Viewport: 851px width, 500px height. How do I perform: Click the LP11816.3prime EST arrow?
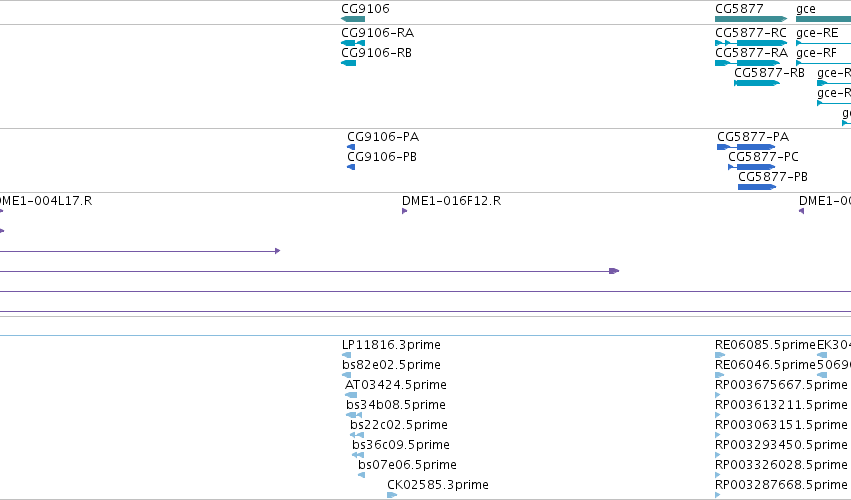[346, 355]
